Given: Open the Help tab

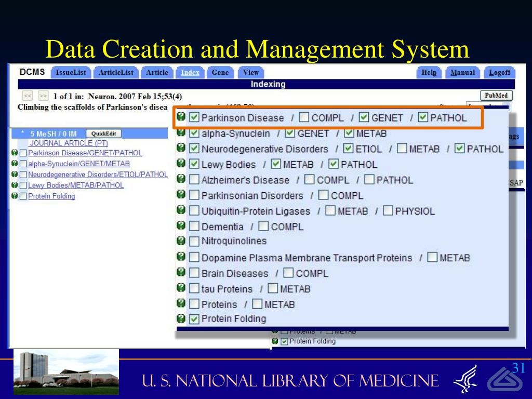Looking at the screenshot, I should click(429, 72).
